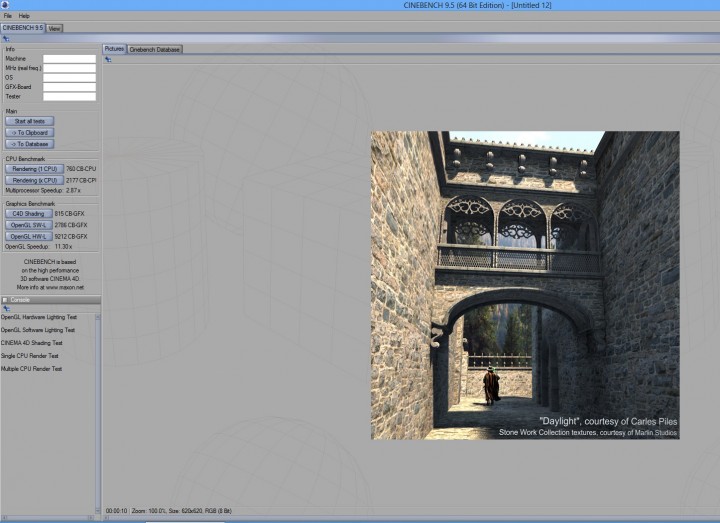Click the console horizontal scrollbar track
Image resolution: width=720 pixels, height=523 pixels.
pyautogui.click(x=46, y=517)
